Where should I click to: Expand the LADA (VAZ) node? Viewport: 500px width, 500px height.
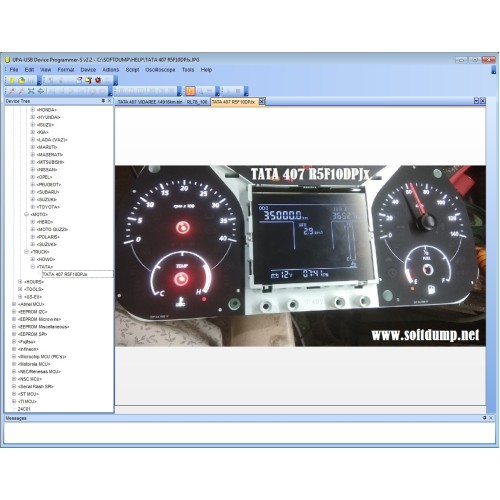pyautogui.click(x=33, y=140)
